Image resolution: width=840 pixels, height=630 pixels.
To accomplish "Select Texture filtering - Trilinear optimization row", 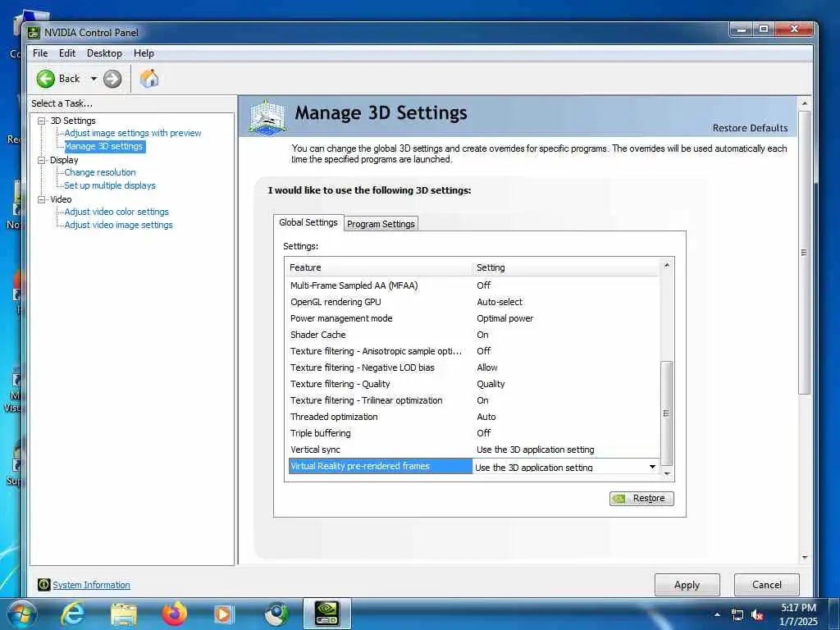I will (474, 400).
